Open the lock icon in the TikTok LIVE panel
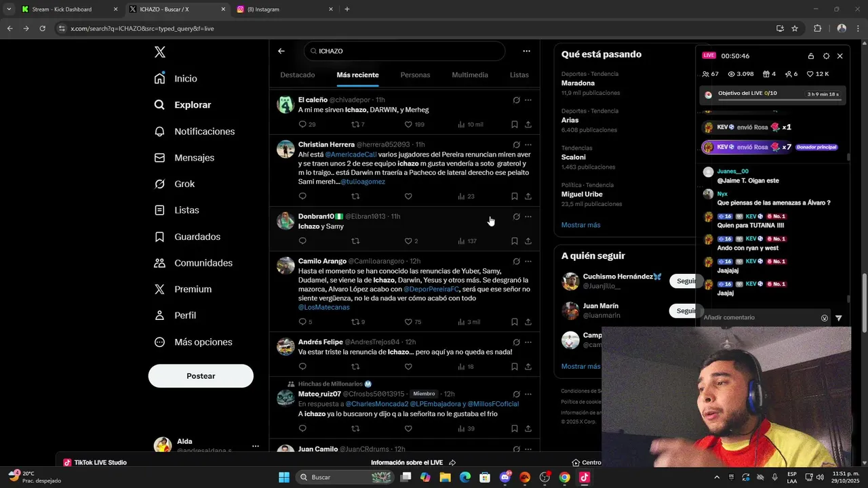This screenshot has height=488, width=868. pos(811,56)
